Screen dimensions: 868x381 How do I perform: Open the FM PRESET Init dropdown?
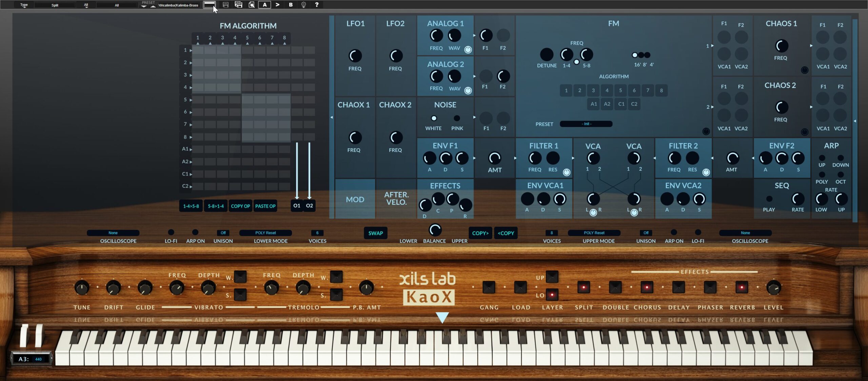[x=586, y=124]
